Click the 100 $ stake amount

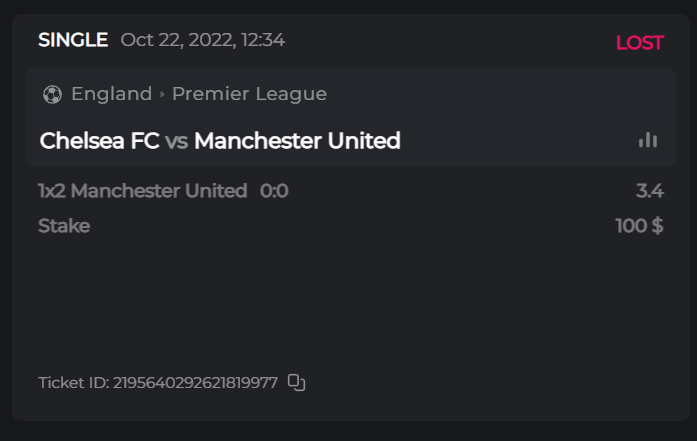tap(639, 226)
